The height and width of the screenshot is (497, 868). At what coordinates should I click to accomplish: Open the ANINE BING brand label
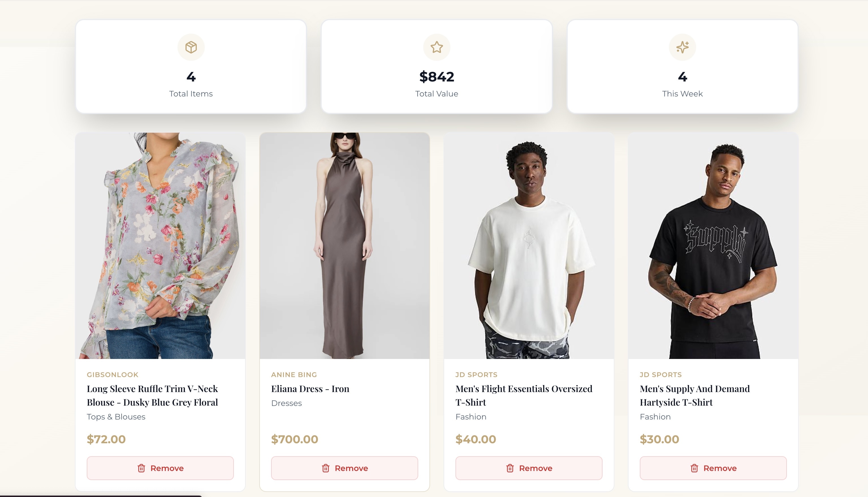tap(294, 375)
